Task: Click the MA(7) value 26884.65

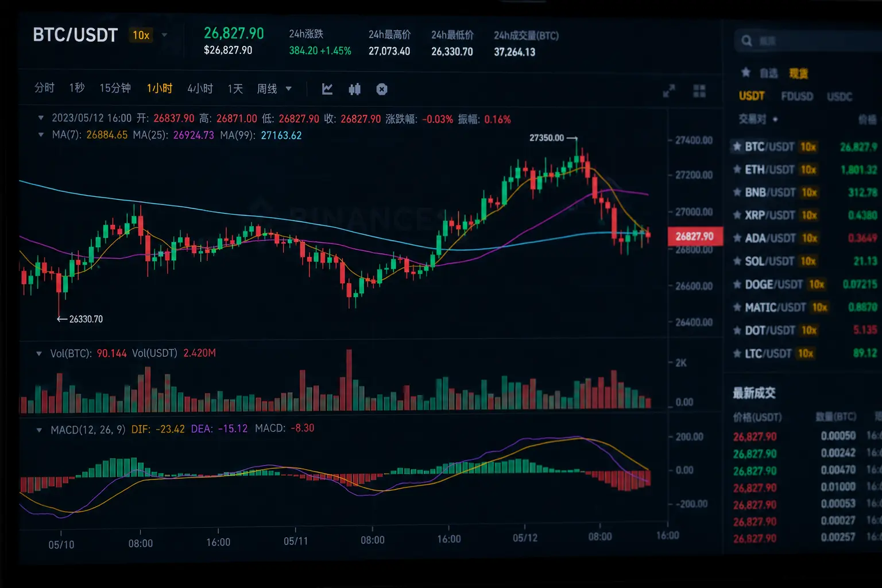Action: (107, 135)
